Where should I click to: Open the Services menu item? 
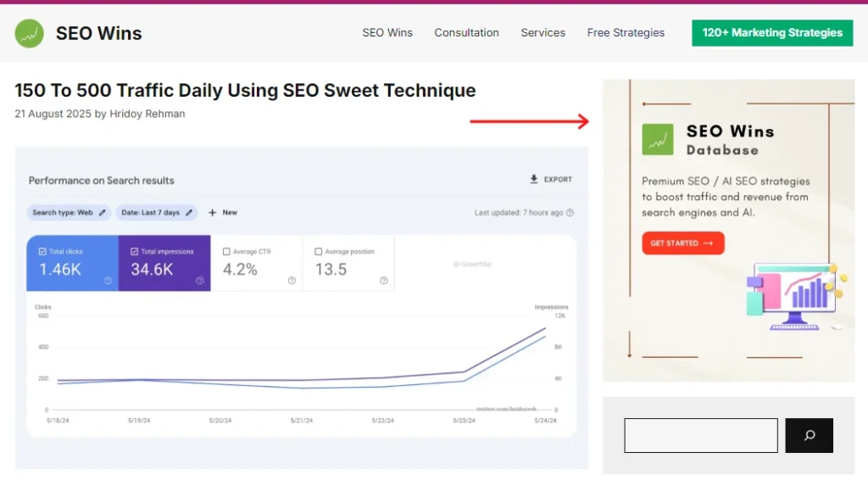[543, 33]
